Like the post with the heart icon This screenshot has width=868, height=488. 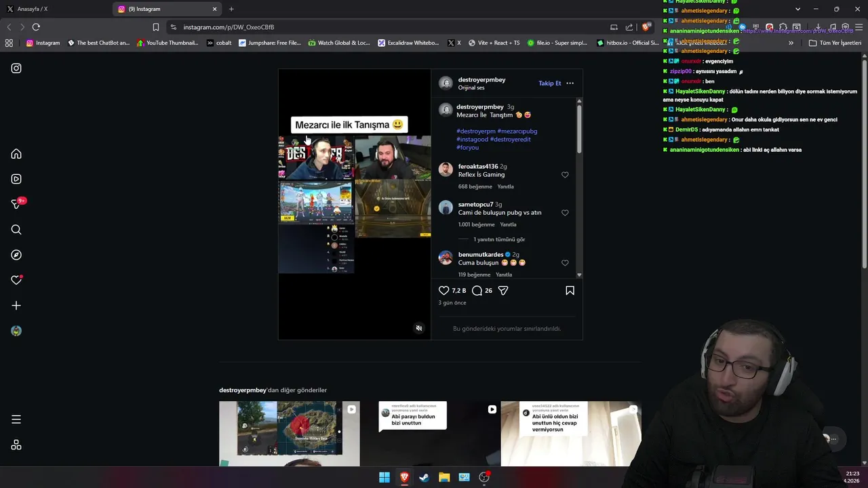click(x=444, y=290)
